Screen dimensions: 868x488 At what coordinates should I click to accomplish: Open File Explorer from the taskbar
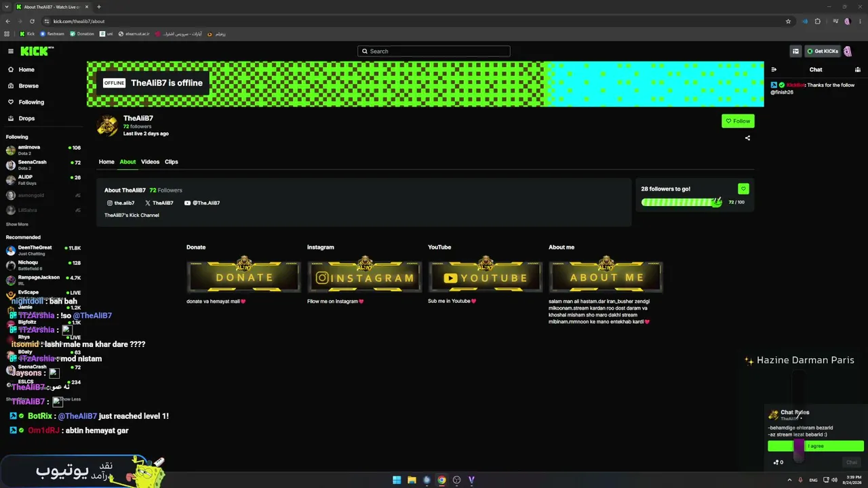(x=412, y=480)
